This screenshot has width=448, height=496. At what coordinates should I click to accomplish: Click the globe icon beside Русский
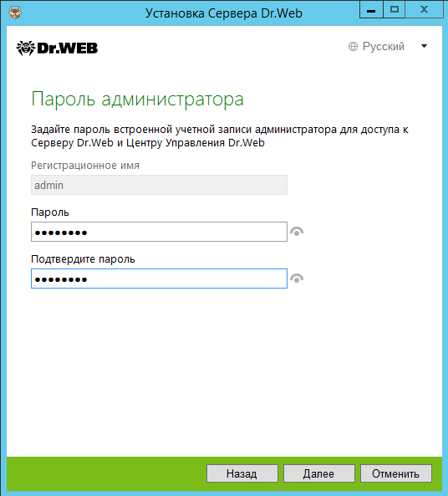[353, 47]
